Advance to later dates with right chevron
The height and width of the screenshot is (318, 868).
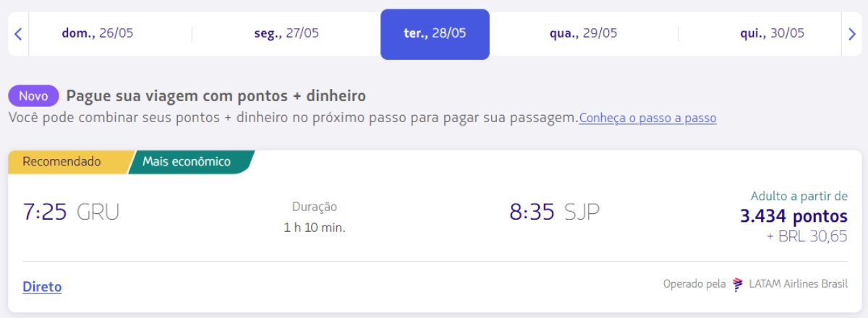tap(851, 33)
